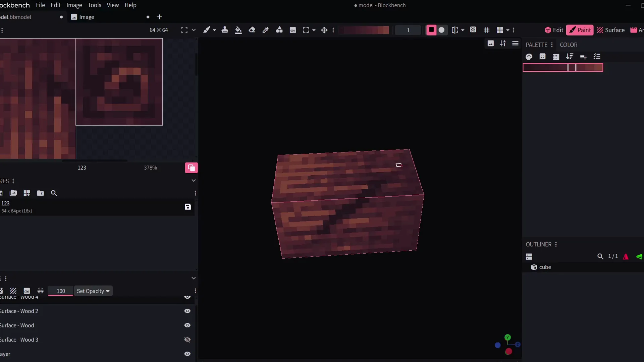The height and width of the screenshot is (362, 644).
Task: Click the pink overlay copy button
Action: pyautogui.click(x=191, y=168)
